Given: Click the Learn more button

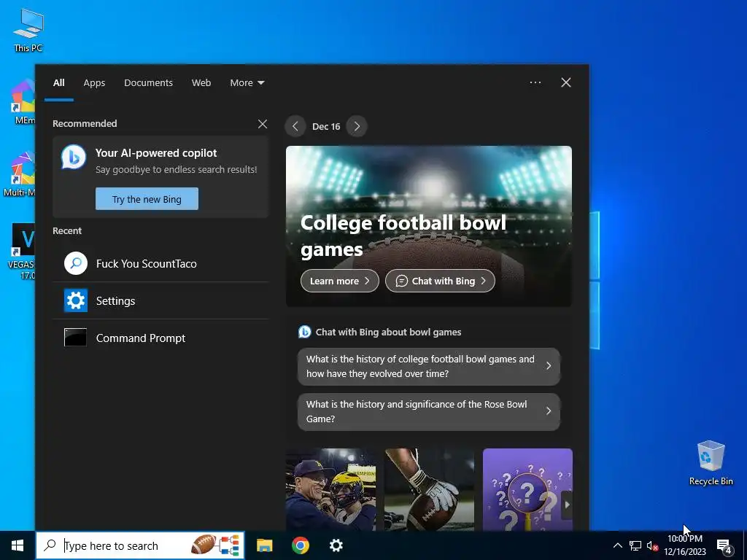Looking at the screenshot, I should coord(340,281).
